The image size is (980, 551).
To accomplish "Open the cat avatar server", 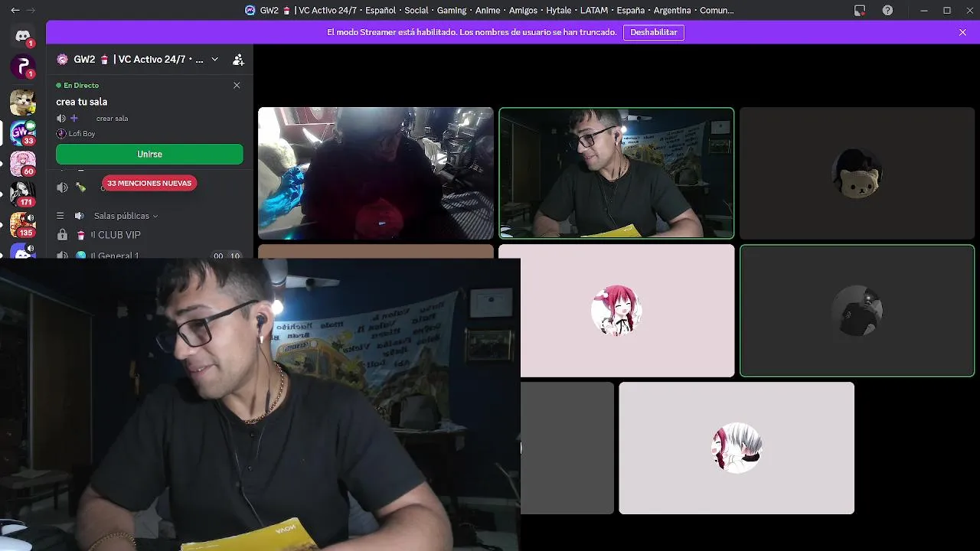I will [23, 102].
